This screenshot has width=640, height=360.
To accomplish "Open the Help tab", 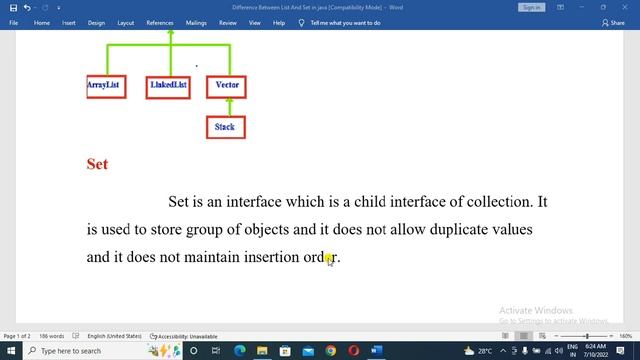I will pyautogui.click(x=279, y=23).
